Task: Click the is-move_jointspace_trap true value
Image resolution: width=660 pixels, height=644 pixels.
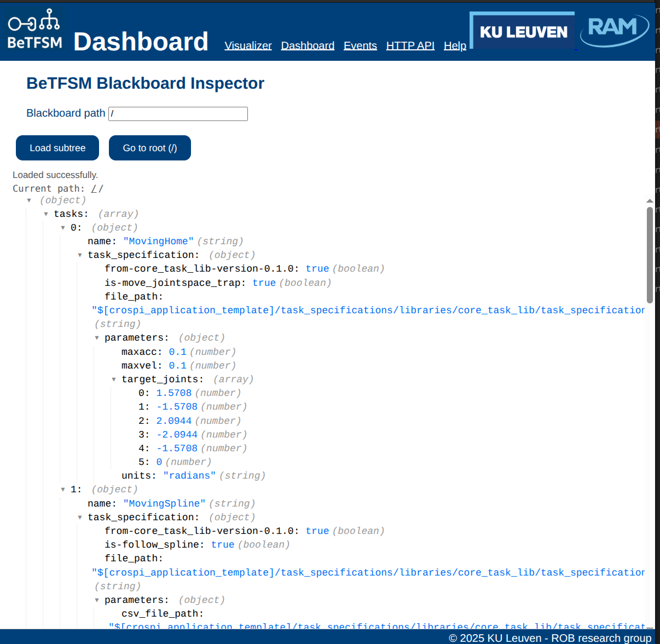Action: click(x=264, y=283)
